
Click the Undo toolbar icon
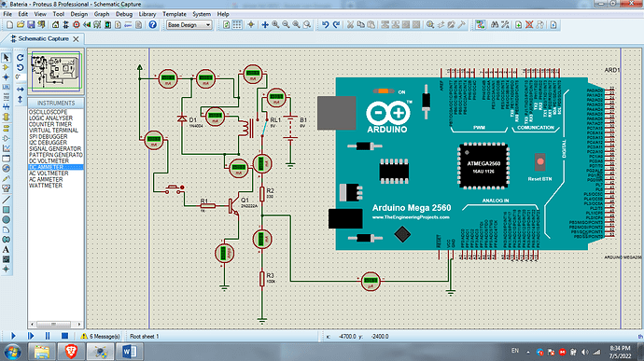(x=326, y=24)
